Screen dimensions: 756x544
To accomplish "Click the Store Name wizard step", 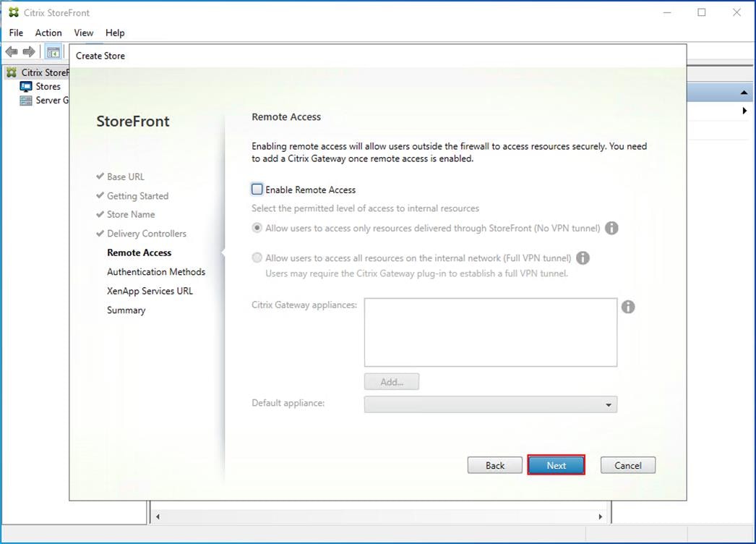I will point(131,214).
